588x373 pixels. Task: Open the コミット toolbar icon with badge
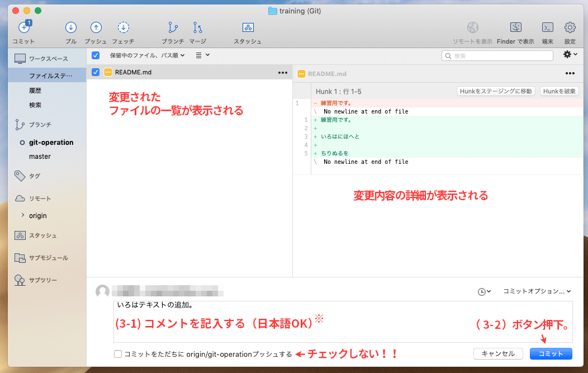(25, 27)
